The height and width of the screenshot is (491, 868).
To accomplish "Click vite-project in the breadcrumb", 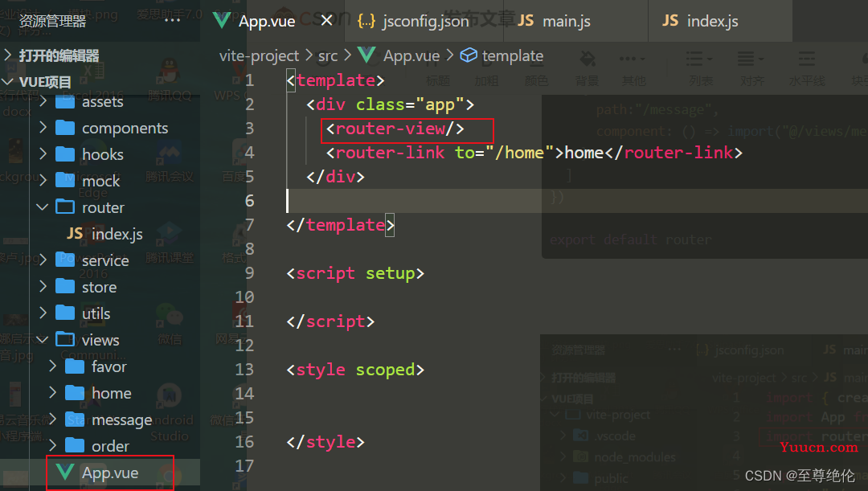I will [259, 56].
